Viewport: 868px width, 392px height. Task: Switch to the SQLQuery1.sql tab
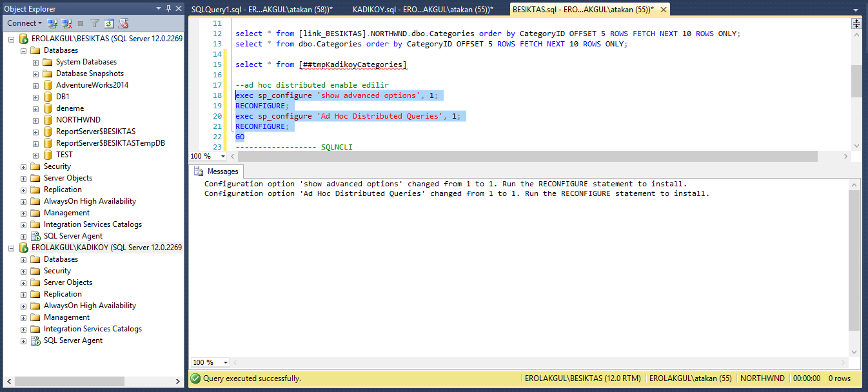(262, 10)
